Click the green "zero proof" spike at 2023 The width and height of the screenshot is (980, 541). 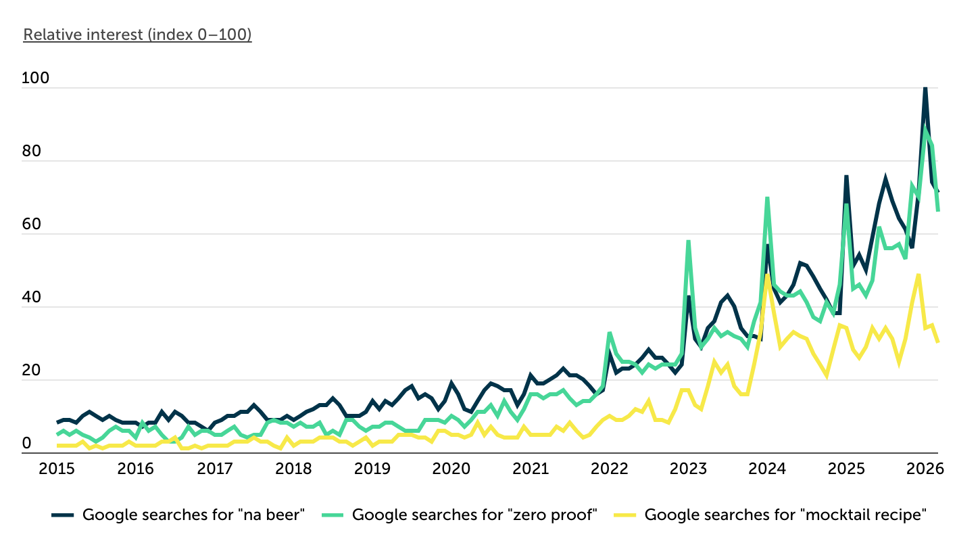tap(688, 241)
